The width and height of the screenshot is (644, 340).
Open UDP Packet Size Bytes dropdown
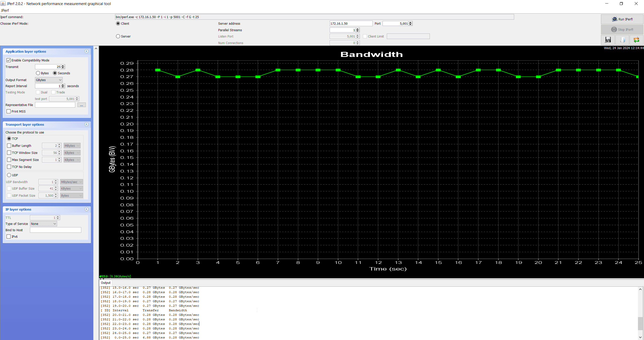click(x=71, y=195)
